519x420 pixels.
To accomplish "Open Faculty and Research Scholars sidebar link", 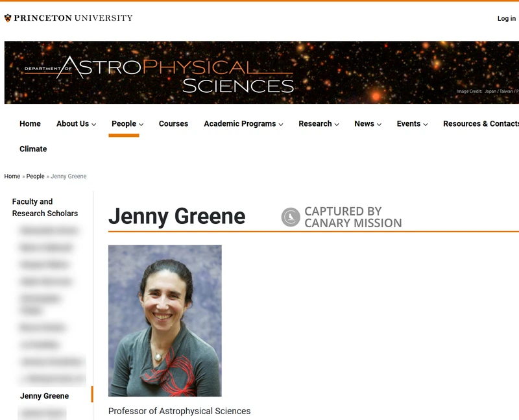I will pyautogui.click(x=45, y=207).
